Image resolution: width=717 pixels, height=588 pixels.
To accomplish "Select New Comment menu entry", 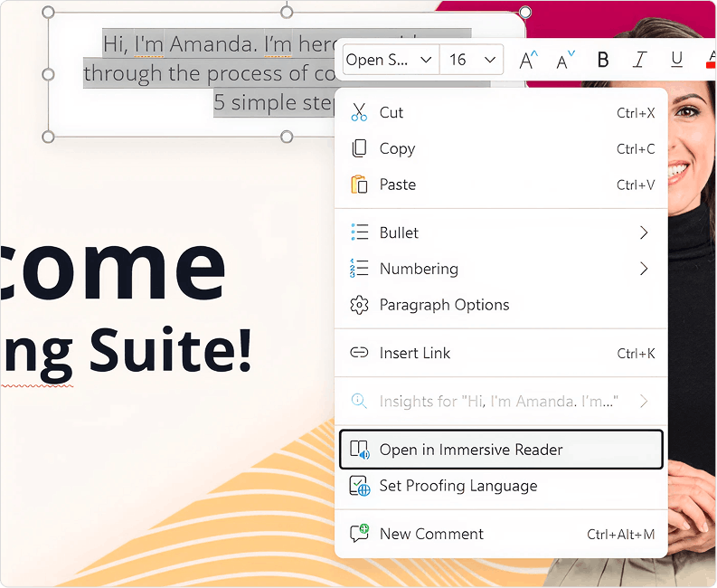I will pyautogui.click(x=501, y=534).
